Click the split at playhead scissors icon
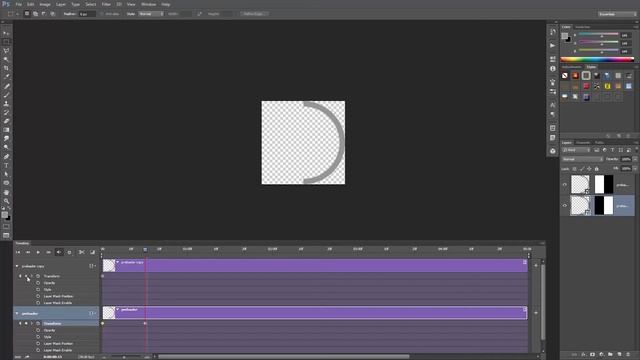The height and width of the screenshot is (360, 640). pos(82,252)
